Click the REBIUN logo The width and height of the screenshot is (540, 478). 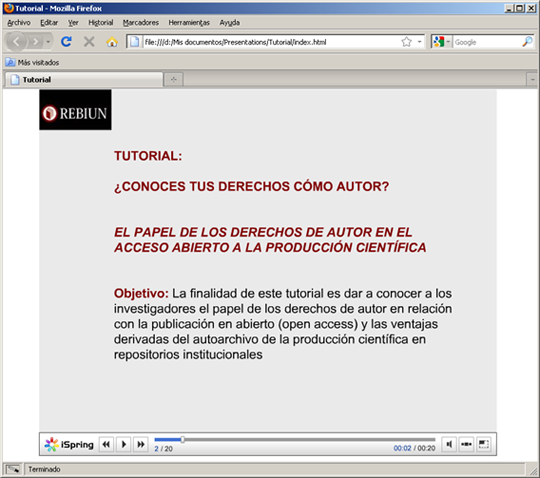tap(75, 110)
